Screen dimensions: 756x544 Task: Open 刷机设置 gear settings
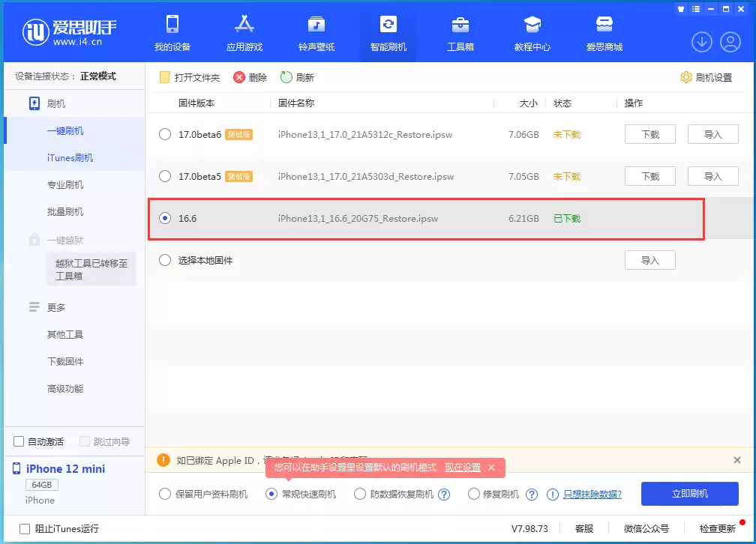(706, 78)
